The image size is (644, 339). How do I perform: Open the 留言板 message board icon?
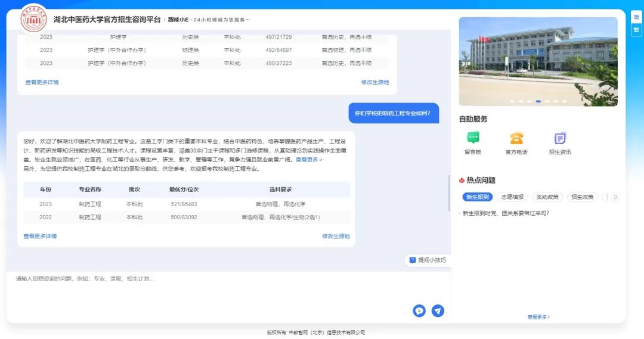click(473, 138)
